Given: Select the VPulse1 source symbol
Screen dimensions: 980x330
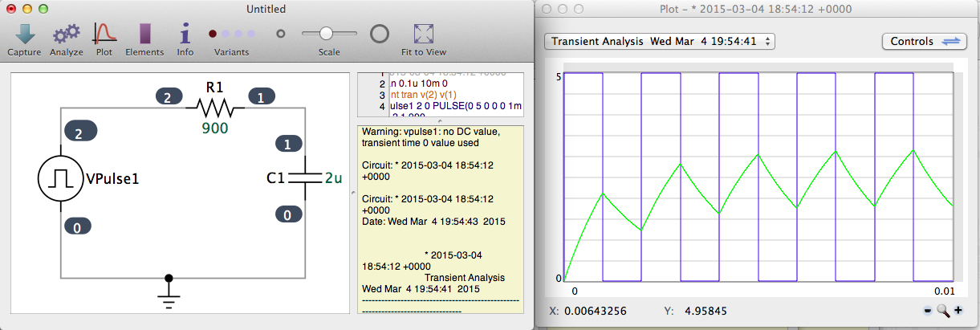Looking at the screenshot, I should click(x=61, y=178).
